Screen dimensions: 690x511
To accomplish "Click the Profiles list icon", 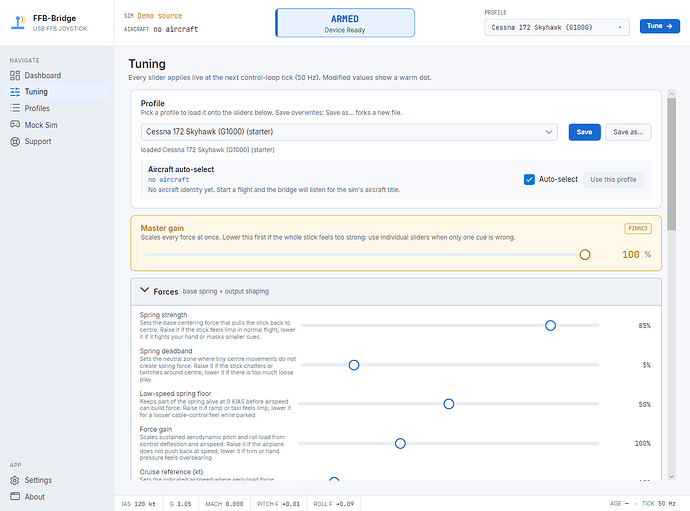I will click(x=15, y=108).
